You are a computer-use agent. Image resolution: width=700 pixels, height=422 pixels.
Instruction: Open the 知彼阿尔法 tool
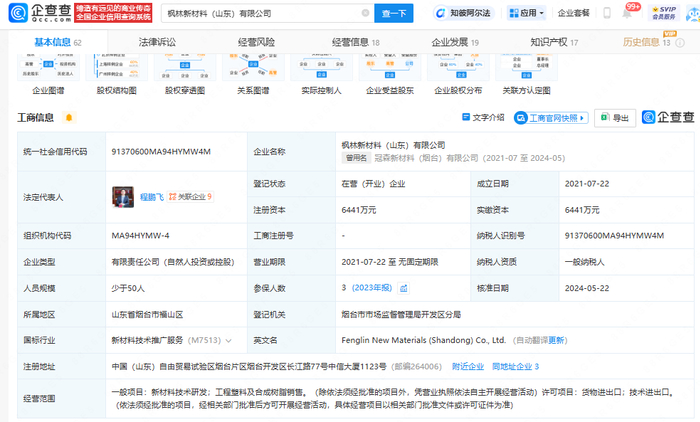click(x=466, y=15)
